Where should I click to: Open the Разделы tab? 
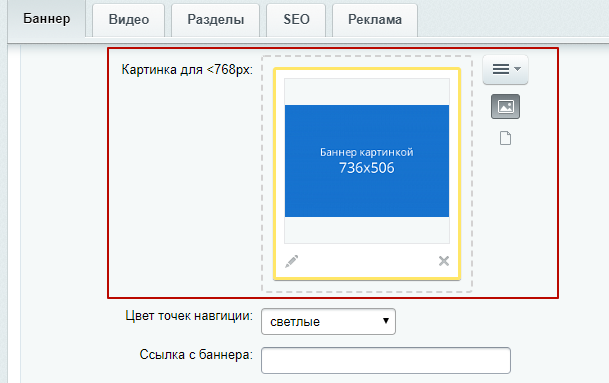(x=216, y=20)
